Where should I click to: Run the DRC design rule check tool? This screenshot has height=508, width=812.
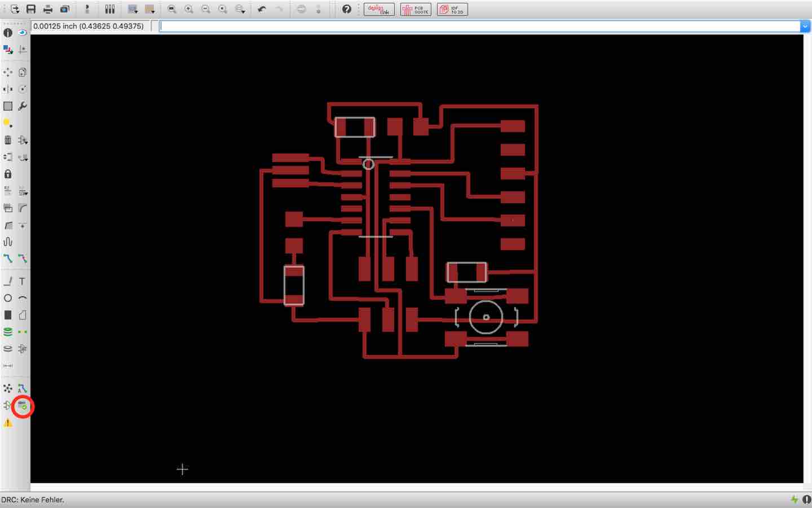(23, 405)
